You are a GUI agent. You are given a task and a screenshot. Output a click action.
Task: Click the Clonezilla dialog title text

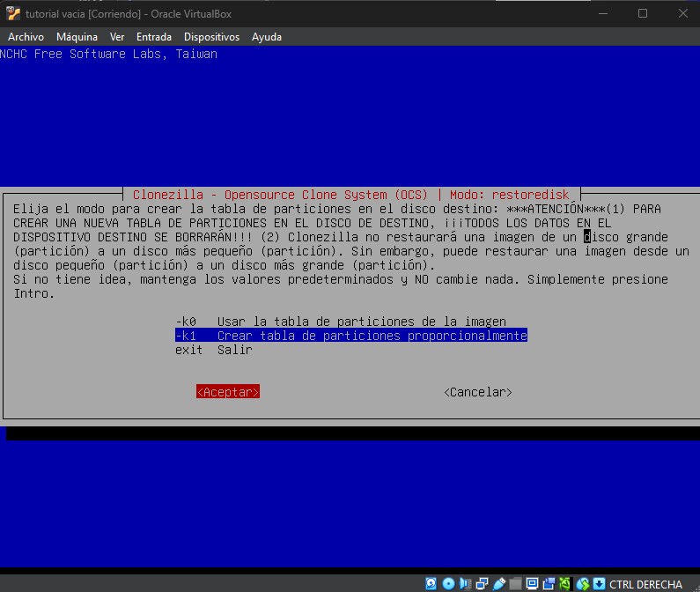coord(351,195)
